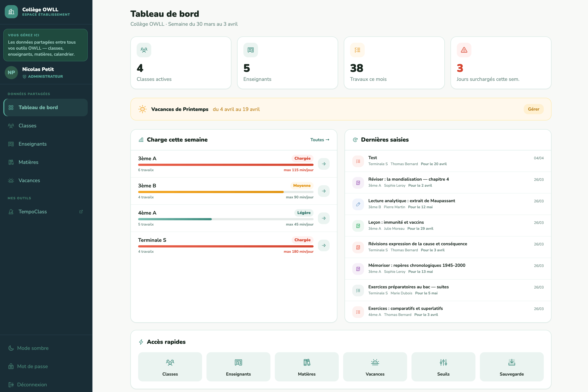Screen dimensions: 588x392
Task: Open Sauvegarde quick access tile
Action: [512, 367]
